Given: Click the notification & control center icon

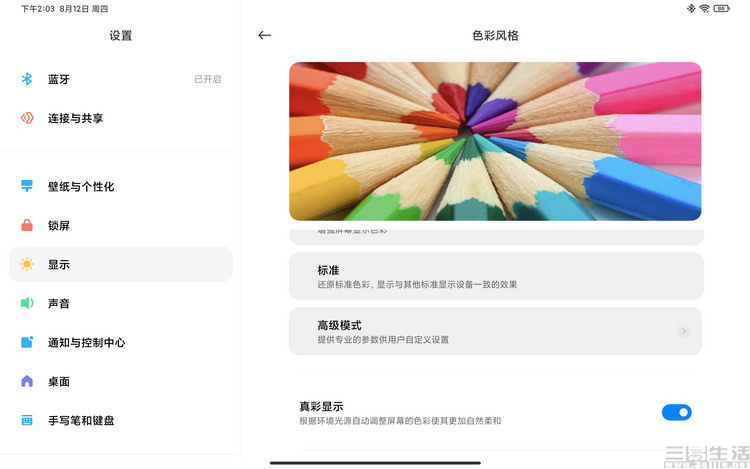Looking at the screenshot, I should click(x=28, y=343).
